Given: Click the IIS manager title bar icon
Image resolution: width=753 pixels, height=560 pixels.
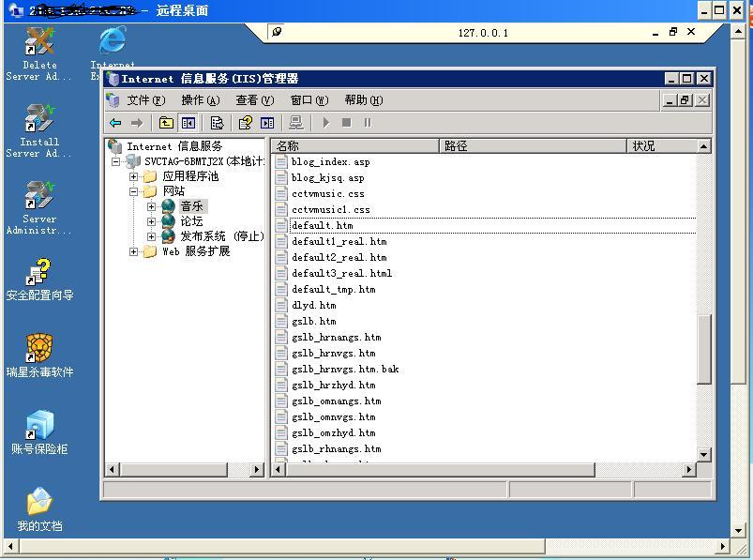Looking at the screenshot, I should (x=113, y=78).
